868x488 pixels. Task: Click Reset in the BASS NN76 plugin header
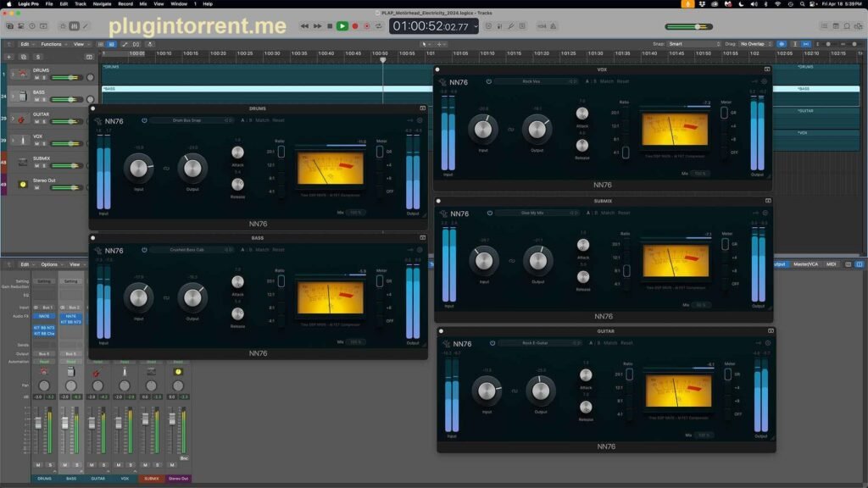click(278, 250)
